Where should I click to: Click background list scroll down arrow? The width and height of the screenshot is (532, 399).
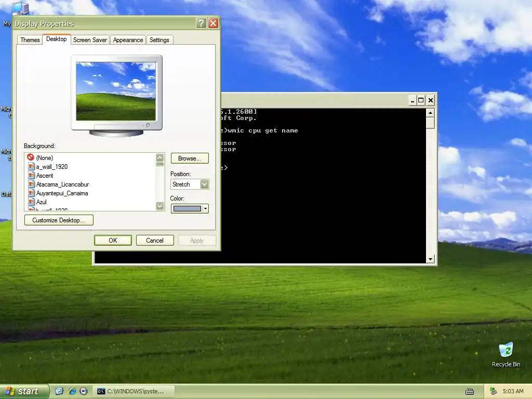click(160, 206)
